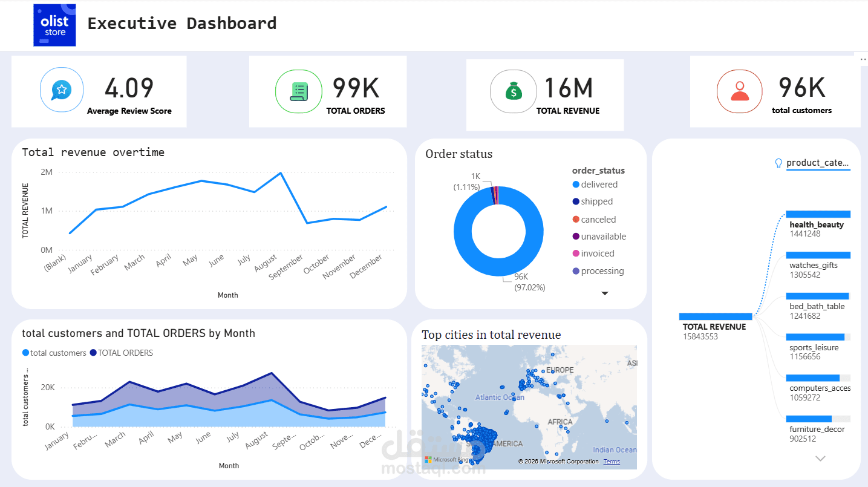The height and width of the screenshot is (487, 868).
Task: Expand the order status legend down arrow
Action: click(x=604, y=293)
